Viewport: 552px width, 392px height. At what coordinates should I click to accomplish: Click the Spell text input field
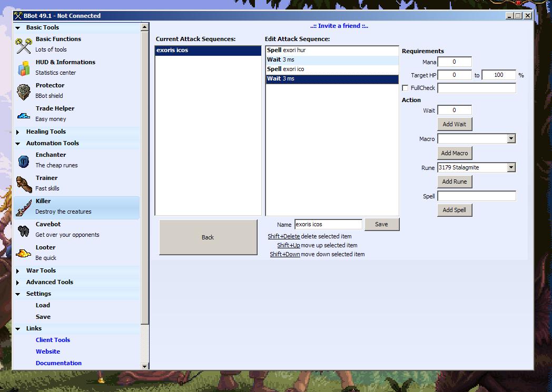click(x=476, y=196)
